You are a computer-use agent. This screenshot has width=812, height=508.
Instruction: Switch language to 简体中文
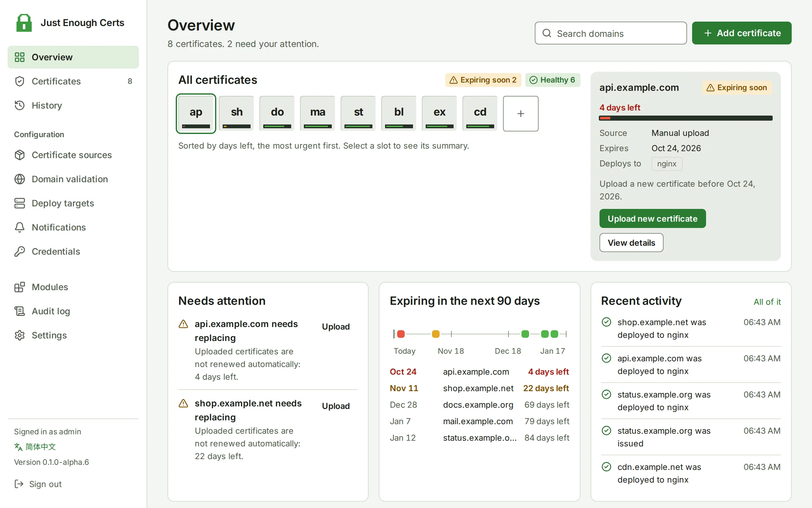[35, 447]
